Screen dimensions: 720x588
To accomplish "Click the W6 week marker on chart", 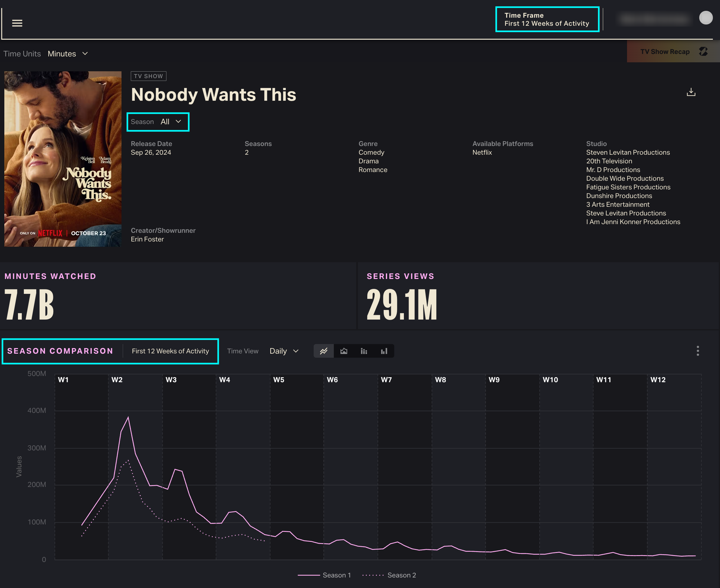I will 332,380.
